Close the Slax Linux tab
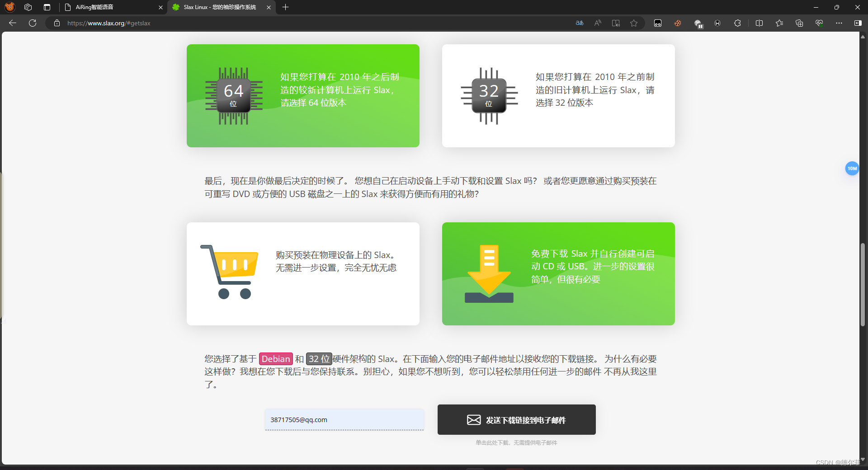The height and width of the screenshot is (470, 868). pos(269,7)
